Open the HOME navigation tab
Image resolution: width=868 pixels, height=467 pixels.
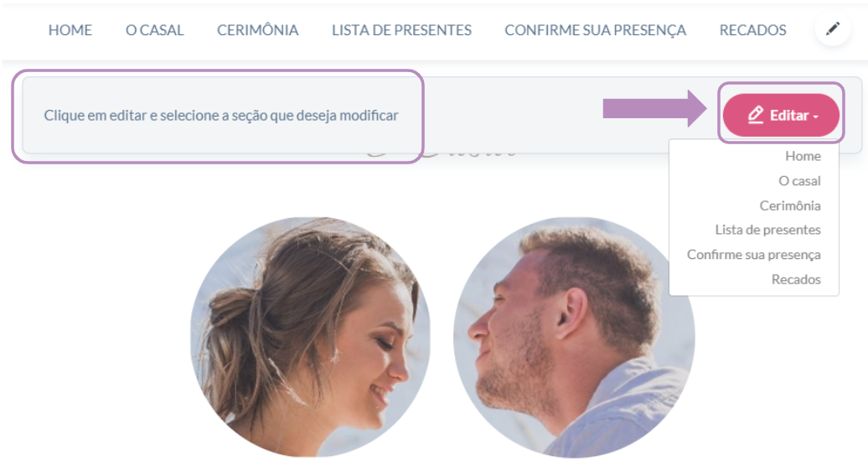(x=70, y=30)
